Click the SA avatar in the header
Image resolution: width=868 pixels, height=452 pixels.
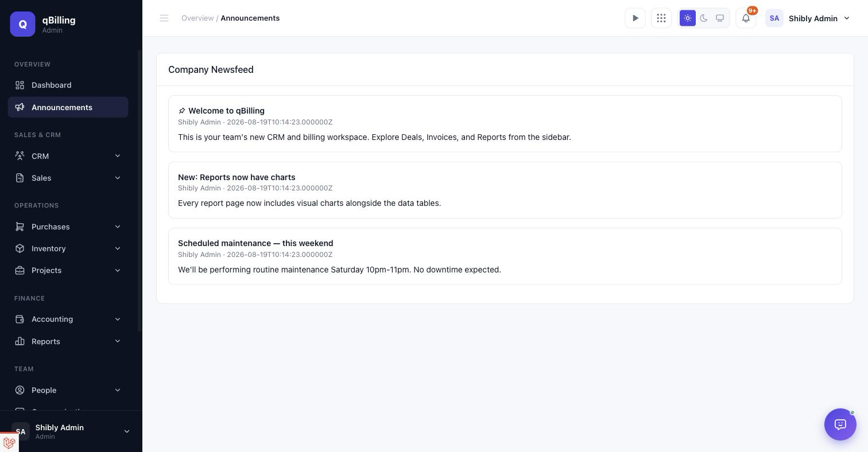click(774, 18)
